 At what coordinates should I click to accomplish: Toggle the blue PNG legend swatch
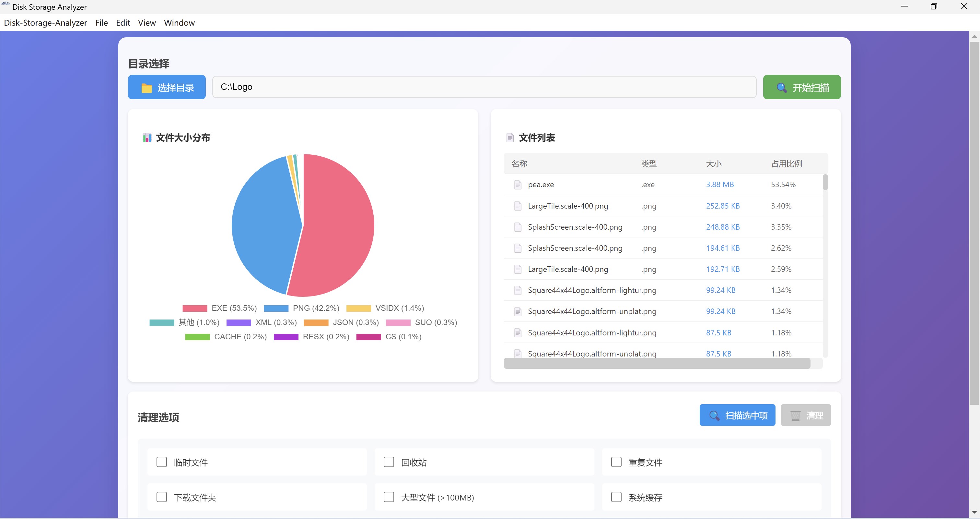point(276,308)
